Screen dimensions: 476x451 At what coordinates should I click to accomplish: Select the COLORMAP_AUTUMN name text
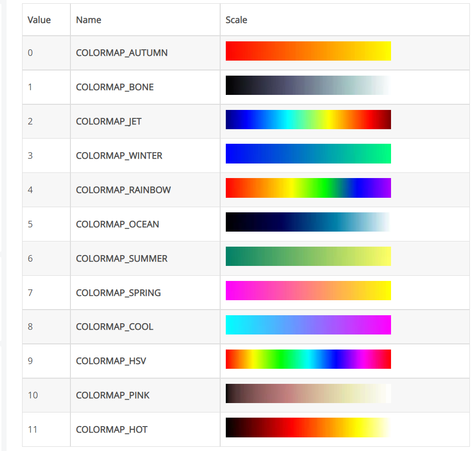tap(122, 53)
